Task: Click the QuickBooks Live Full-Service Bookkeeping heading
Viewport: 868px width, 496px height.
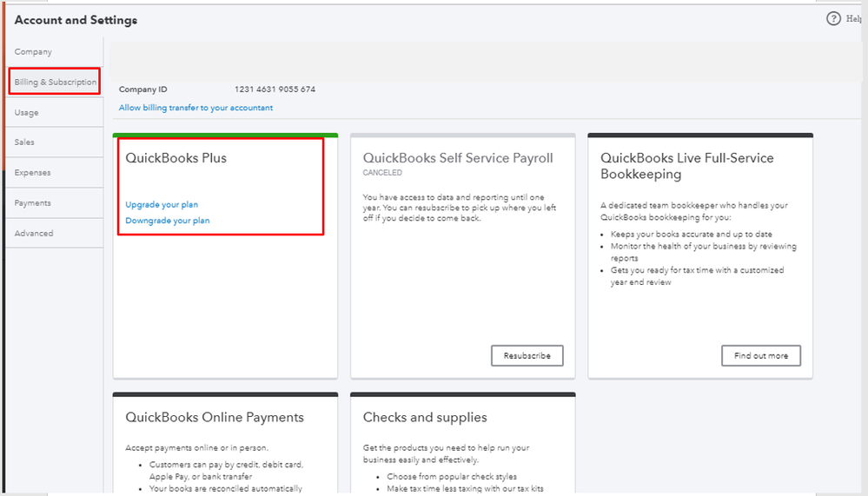Action: 687,166
